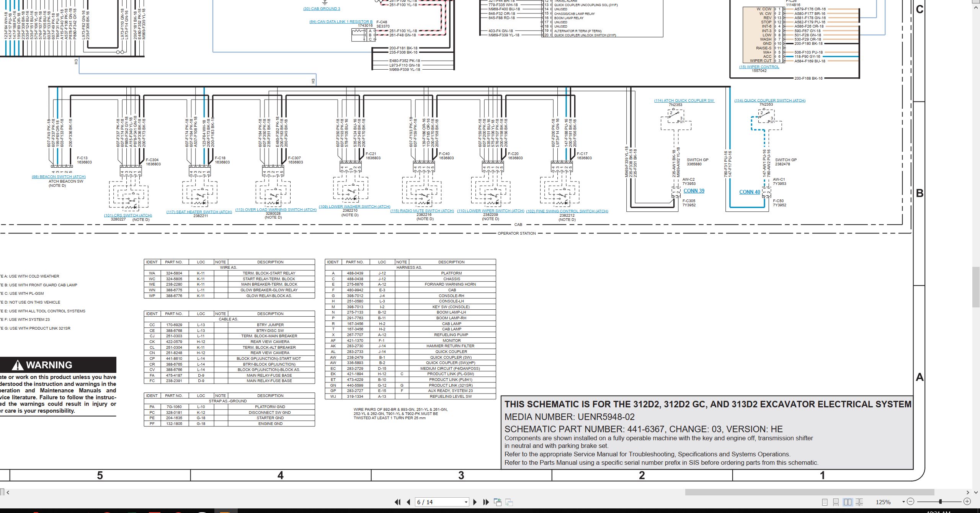Click the 'SCHEMATIC PART NUMBER: 441-6367' line
980x513 pixels.
[643, 429]
